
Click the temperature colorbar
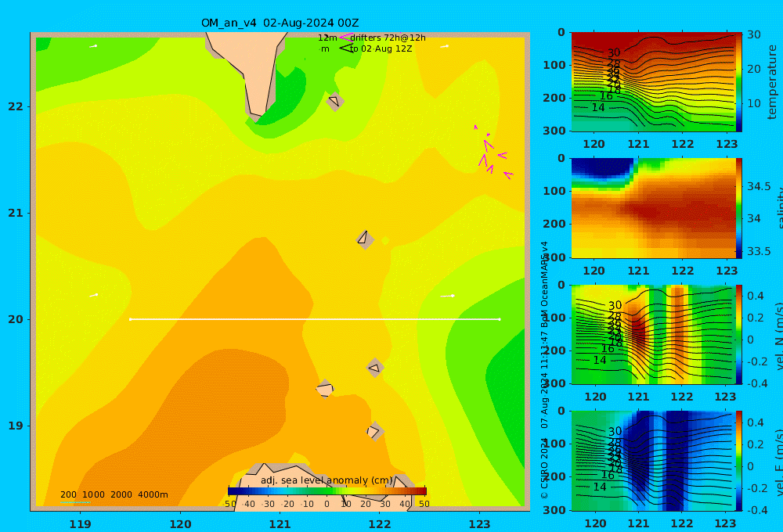click(x=738, y=82)
